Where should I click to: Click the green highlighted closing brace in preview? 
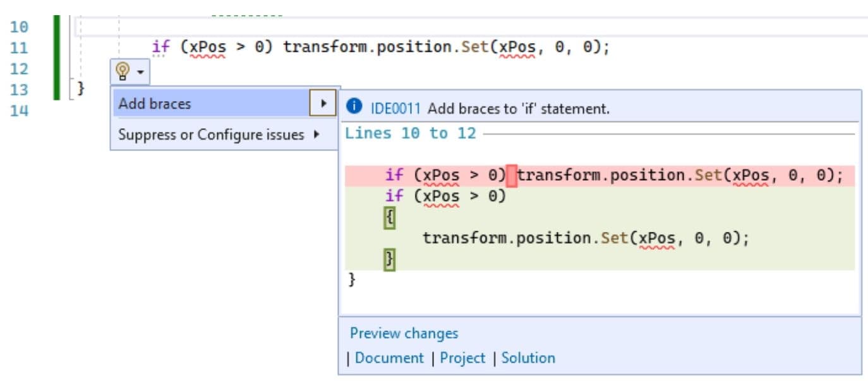point(390,258)
